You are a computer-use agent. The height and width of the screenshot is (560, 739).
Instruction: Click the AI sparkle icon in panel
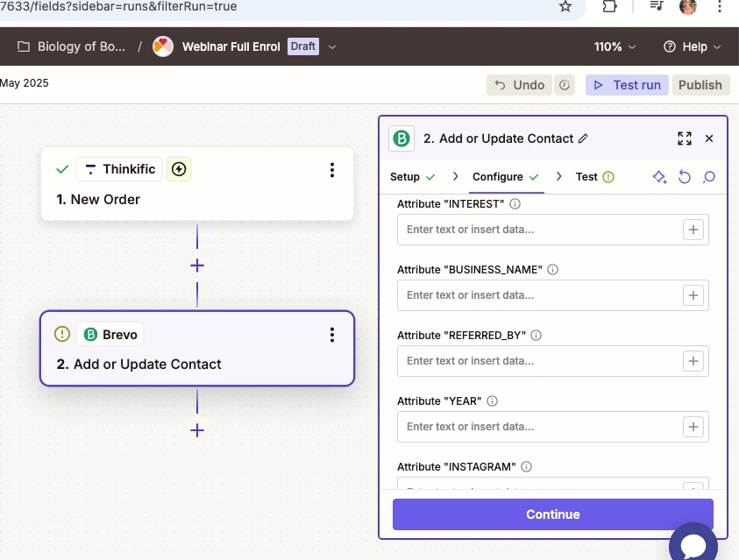[x=659, y=177]
